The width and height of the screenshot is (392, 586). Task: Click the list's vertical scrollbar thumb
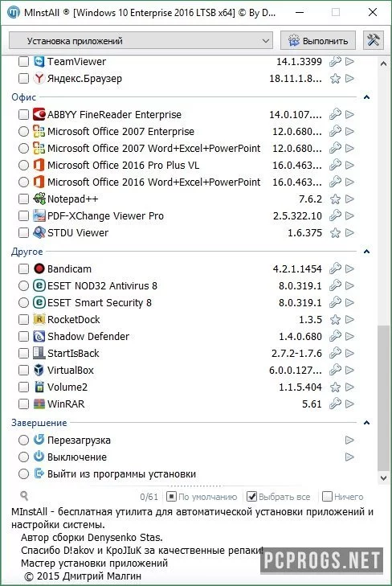pos(383,398)
